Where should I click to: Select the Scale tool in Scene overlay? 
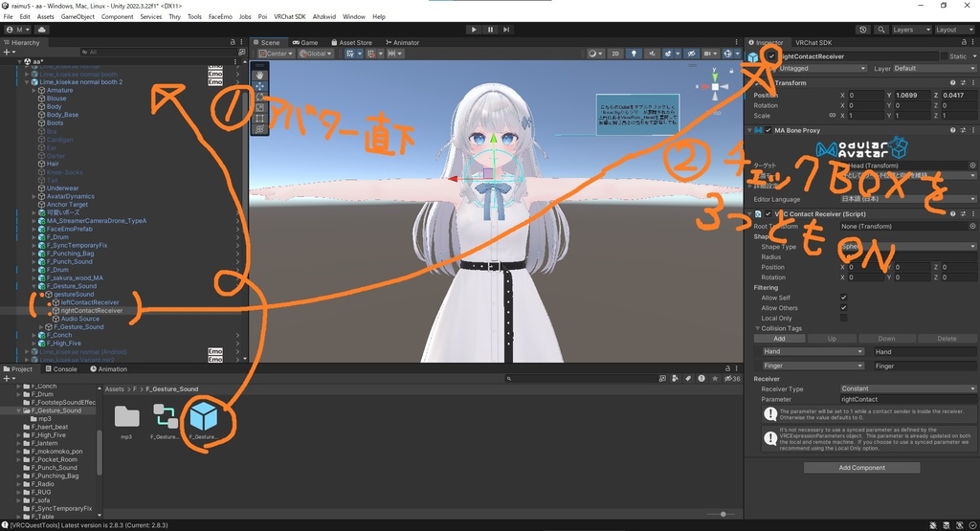[x=259, y=107]
